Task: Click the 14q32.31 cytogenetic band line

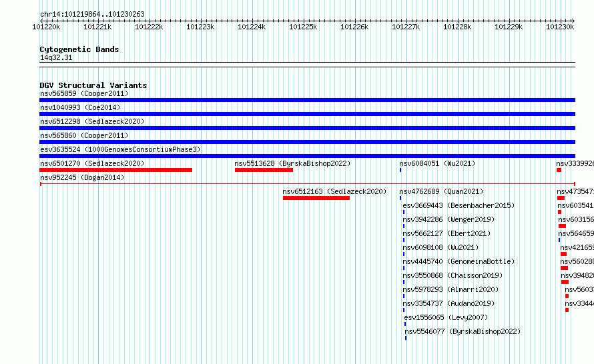Action: point(307,65)
